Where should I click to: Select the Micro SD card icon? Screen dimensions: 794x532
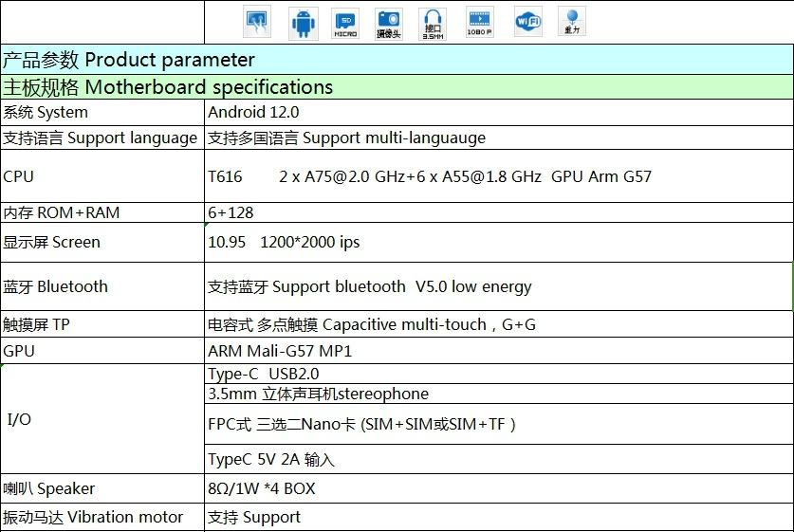click(x=345, y=24)
